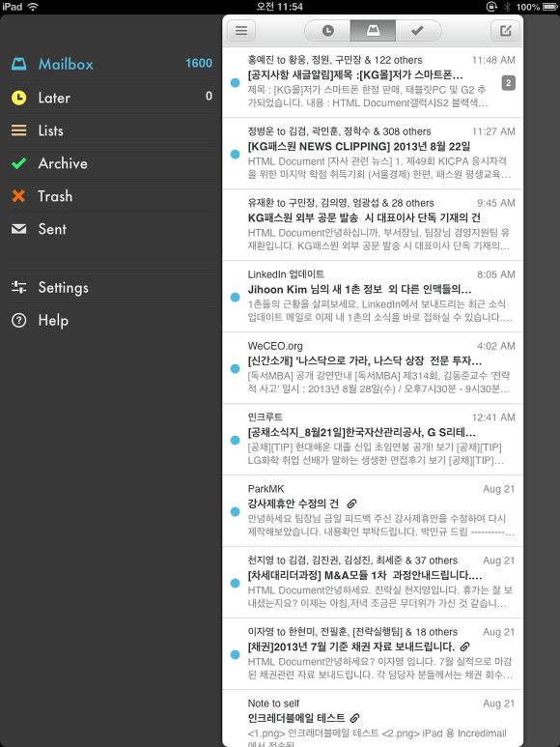Click unread dot on NEWS CLIPPING email

coord(235,155)
